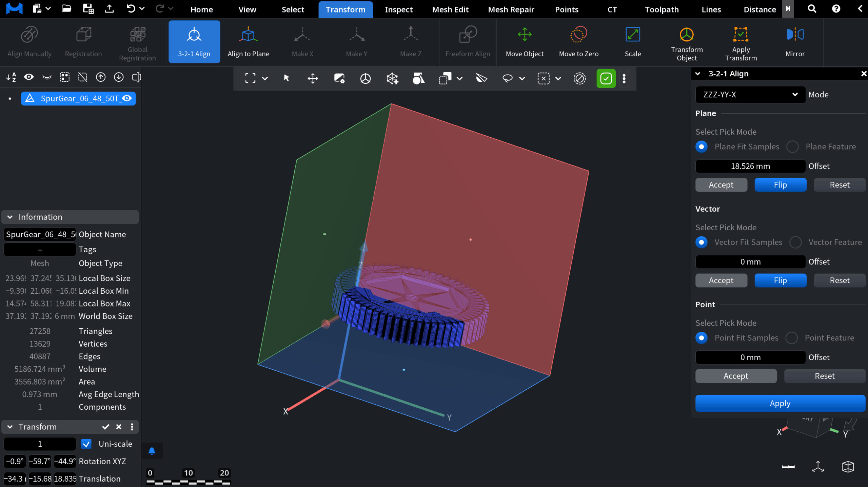Click the notification bell icon
Viewport: 868px width, 487px height.
click(152, 451)
